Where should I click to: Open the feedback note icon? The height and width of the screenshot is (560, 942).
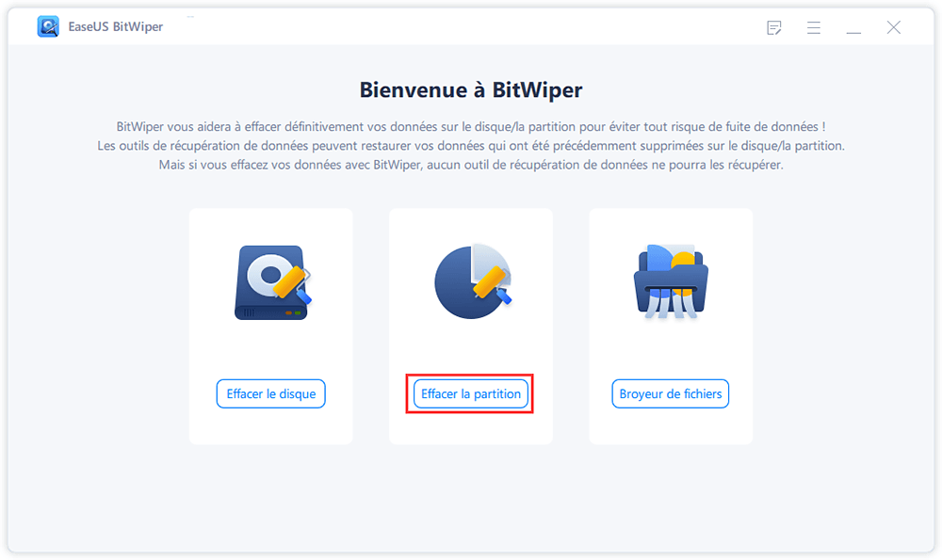(774, 27)
